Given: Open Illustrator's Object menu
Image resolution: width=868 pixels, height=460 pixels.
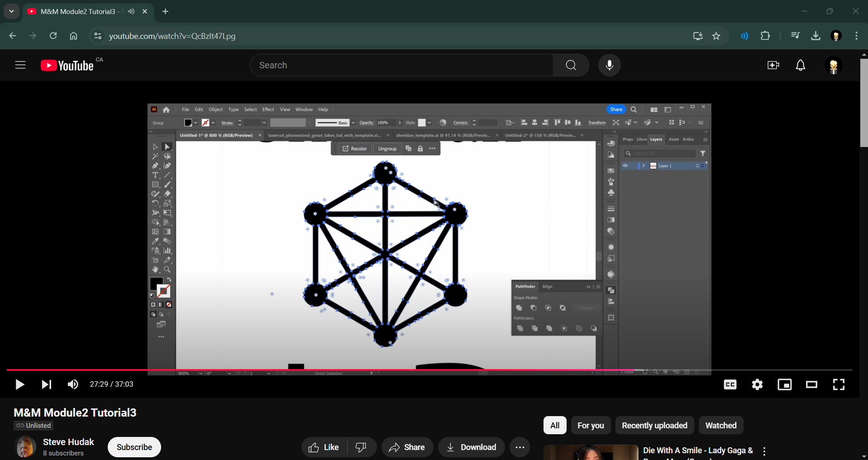Looking at the screenshot, I should click(x=215, y=109).
